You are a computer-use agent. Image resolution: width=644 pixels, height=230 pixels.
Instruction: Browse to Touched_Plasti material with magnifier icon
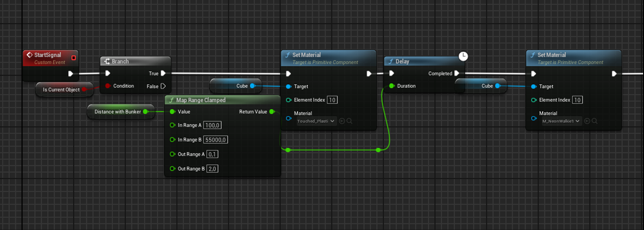coord(350,121)
